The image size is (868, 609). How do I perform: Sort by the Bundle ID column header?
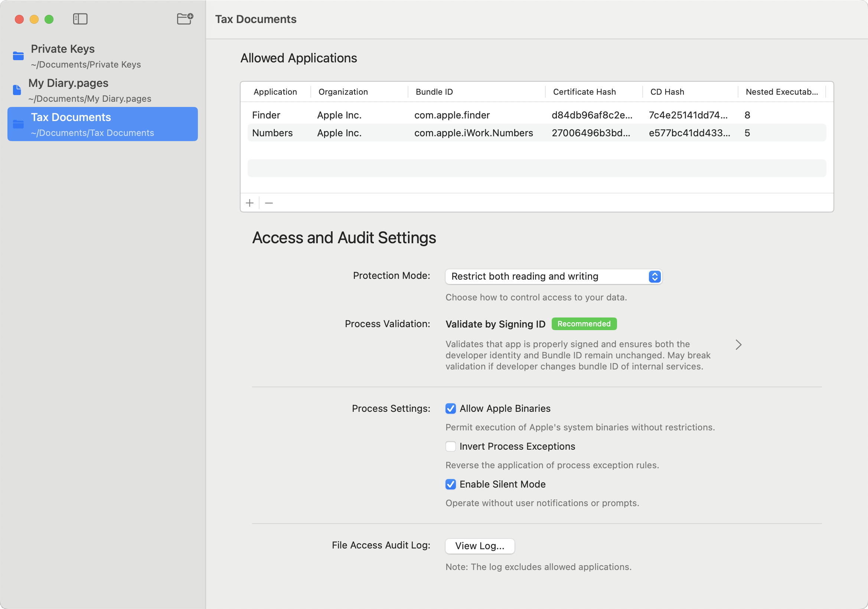(434, 92)
